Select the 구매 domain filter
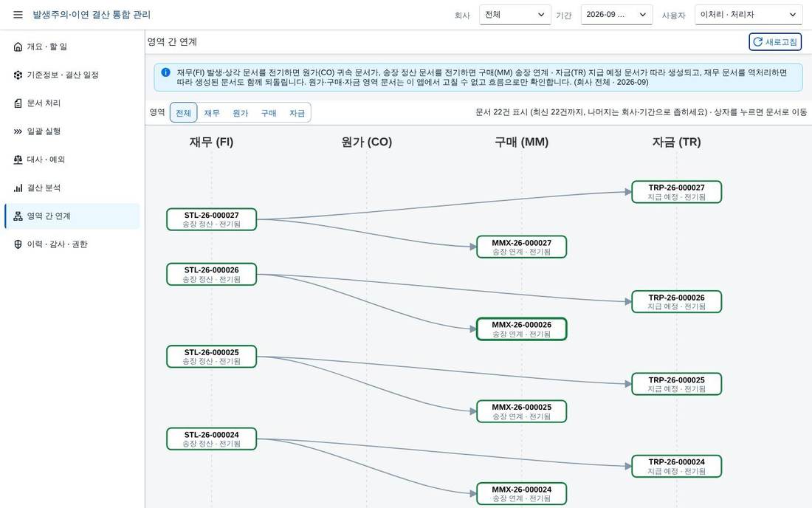812x508 pixels. [x=269, y=113]
